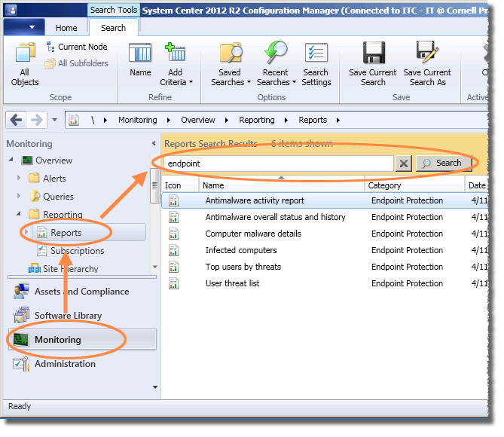504x437 pixels.
Task: Expand the arrow after Reports in breadcrumb
Action: point(338,121)
